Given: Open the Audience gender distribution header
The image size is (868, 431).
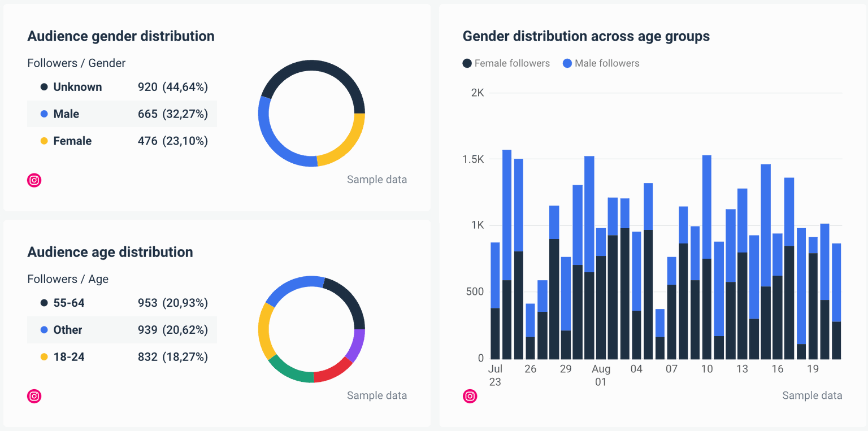Looking at the screenshot, I should click(x=120, y=36).
